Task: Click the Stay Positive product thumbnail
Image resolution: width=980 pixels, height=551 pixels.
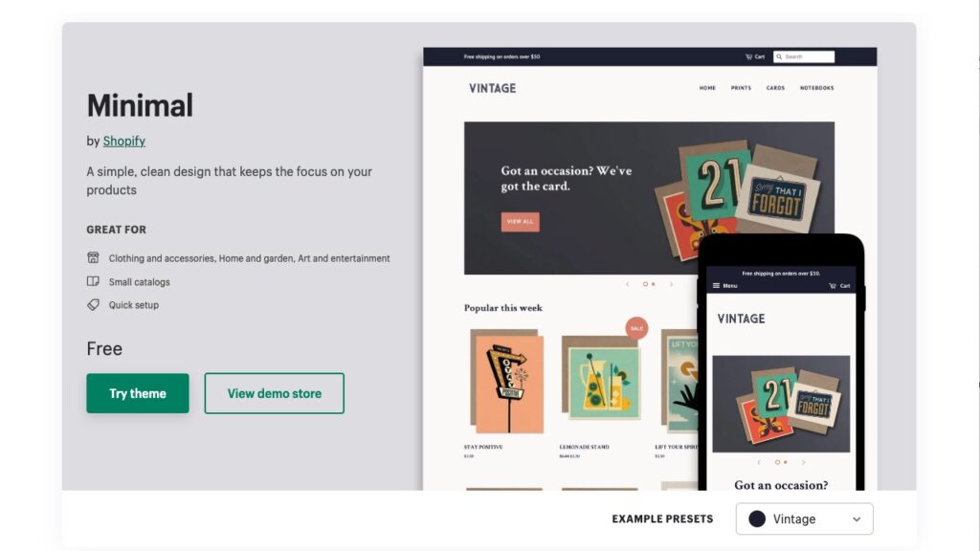Action: coord(506,381)
